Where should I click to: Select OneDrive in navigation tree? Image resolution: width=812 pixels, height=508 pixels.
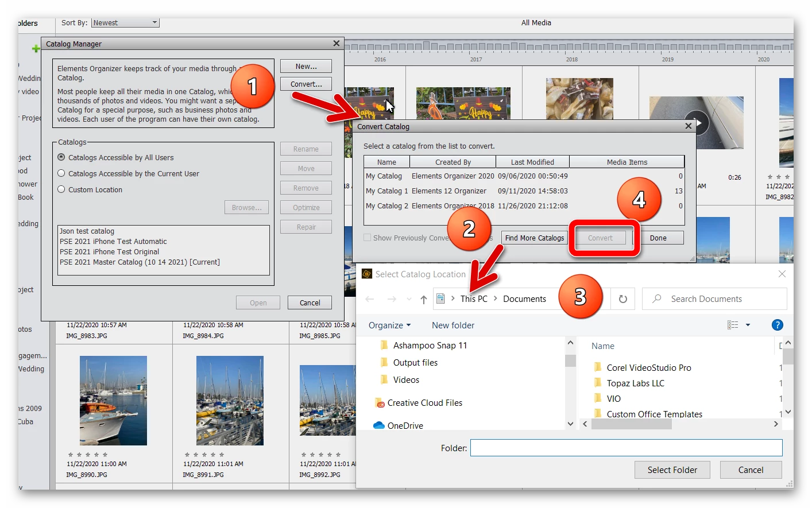click(x=399, y=425)
